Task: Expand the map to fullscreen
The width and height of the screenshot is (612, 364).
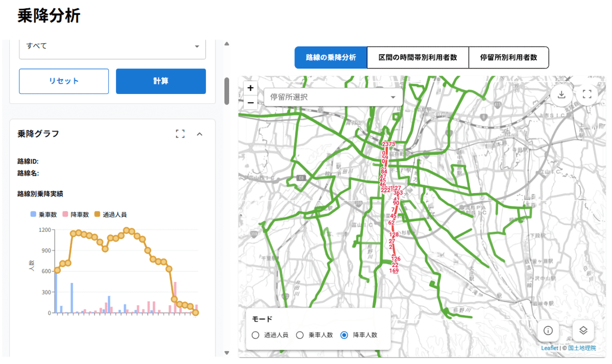Action: pyautogui.click(x=587, y=94)
